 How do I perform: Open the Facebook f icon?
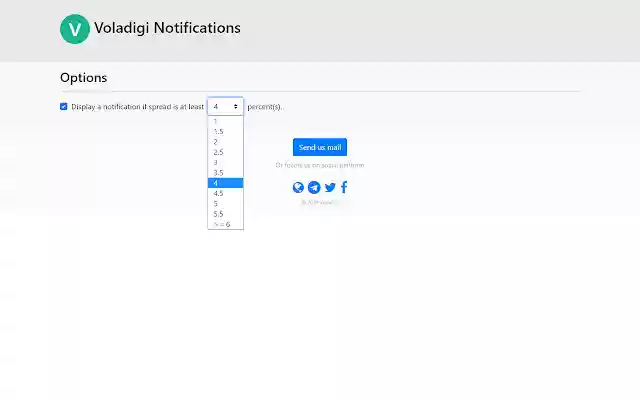pyautogui.click(x=344, y=187)
